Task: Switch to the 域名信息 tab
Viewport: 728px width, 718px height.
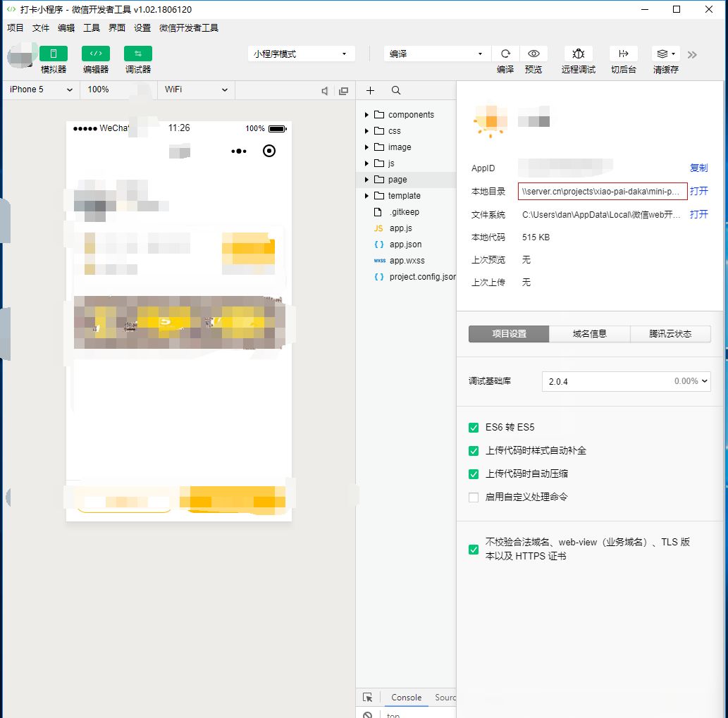Action: pyautogui.click(x=590, y=334)
